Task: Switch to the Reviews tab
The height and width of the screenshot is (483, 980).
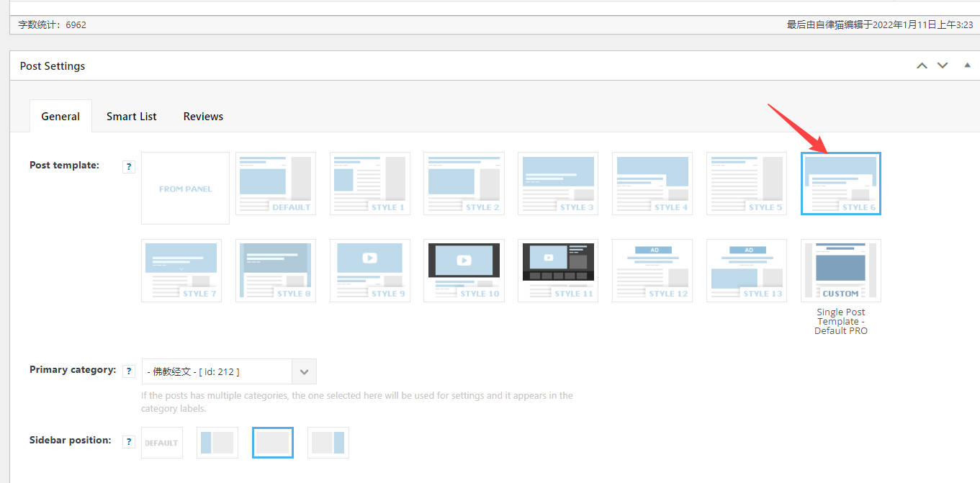Action: coord(203,116)
